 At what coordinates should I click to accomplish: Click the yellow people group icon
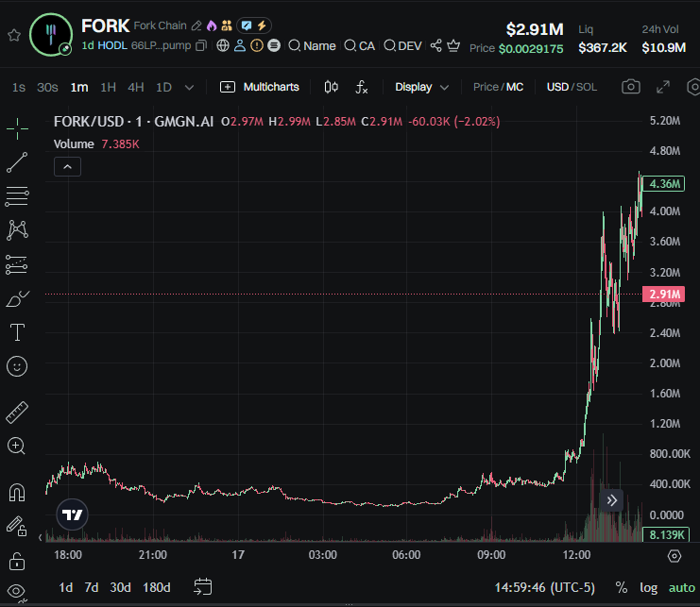(227, 25)
